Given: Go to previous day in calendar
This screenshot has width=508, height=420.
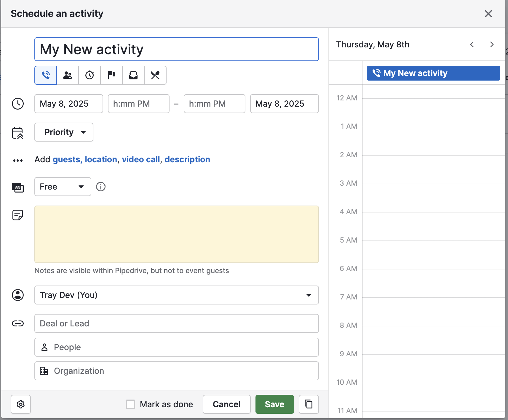Looking at the screenshot, I should [472, 44].
